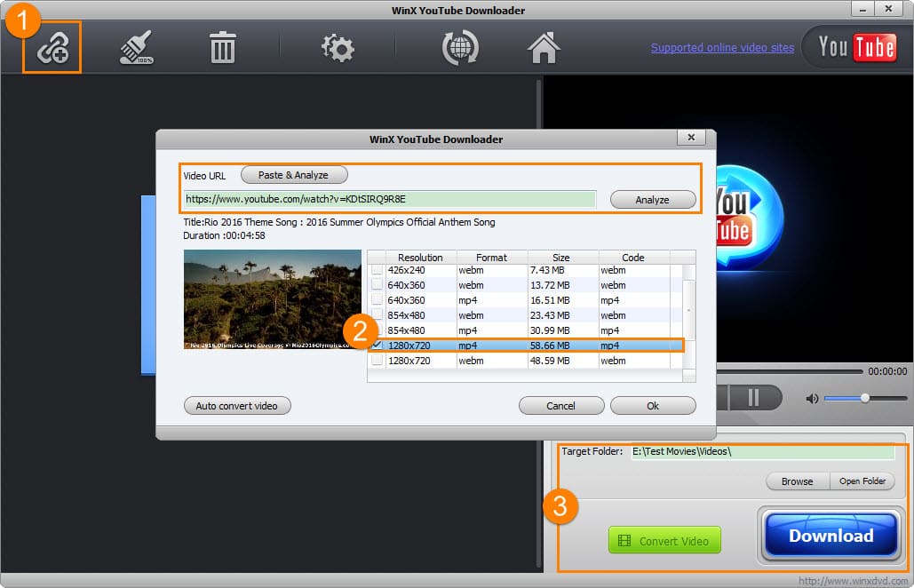Open the Settings gear icon

click(338, 48)
